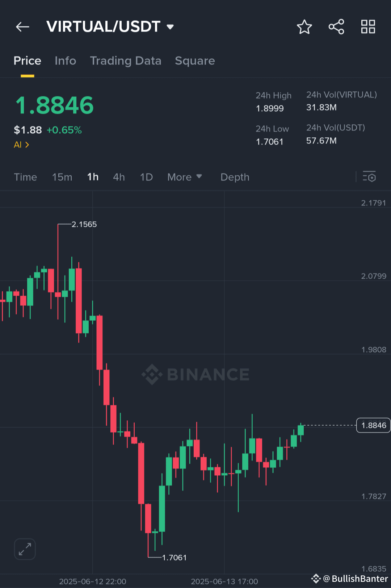Select the 4h timeframe
391x588 pixels.
click(x=119, y=177)
